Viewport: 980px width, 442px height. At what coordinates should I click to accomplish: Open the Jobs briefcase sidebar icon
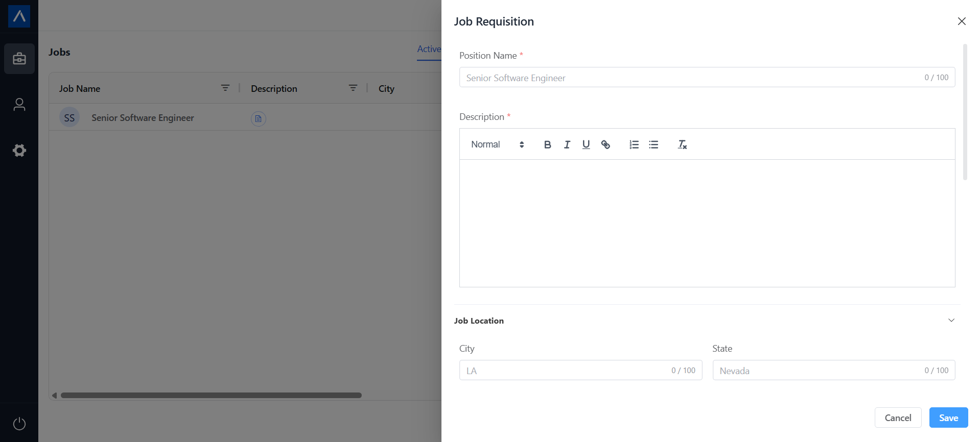pyautogui.click(x=19, y=59)
